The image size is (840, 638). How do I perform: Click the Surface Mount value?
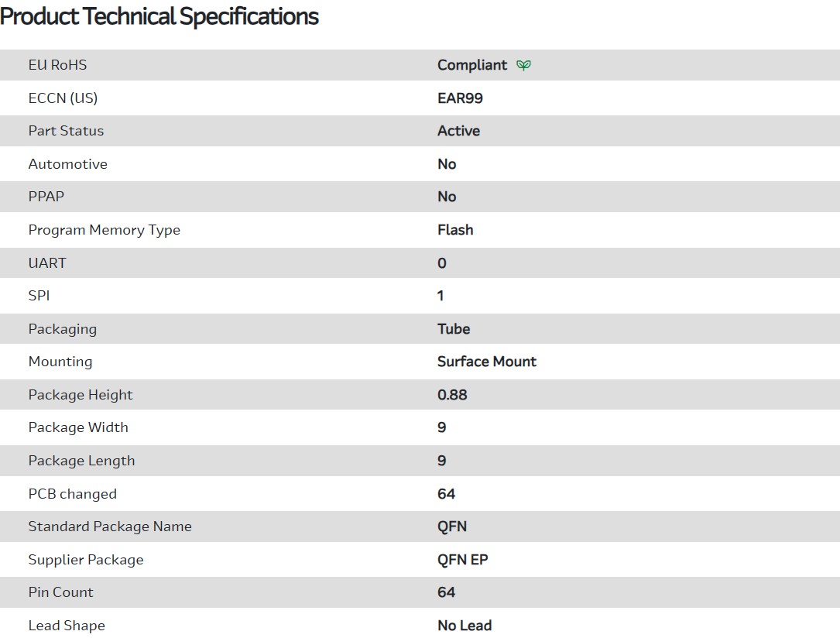click(x=486, y=362)
